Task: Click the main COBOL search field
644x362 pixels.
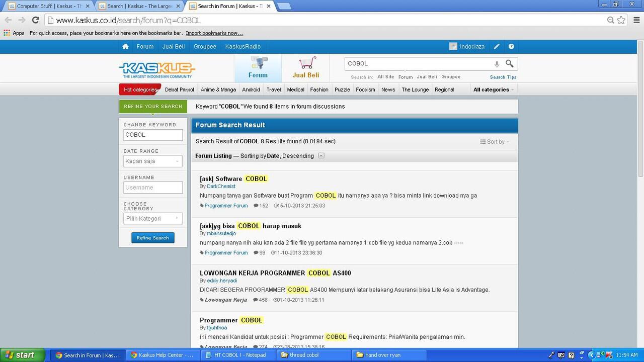Action: pos(419,64)
